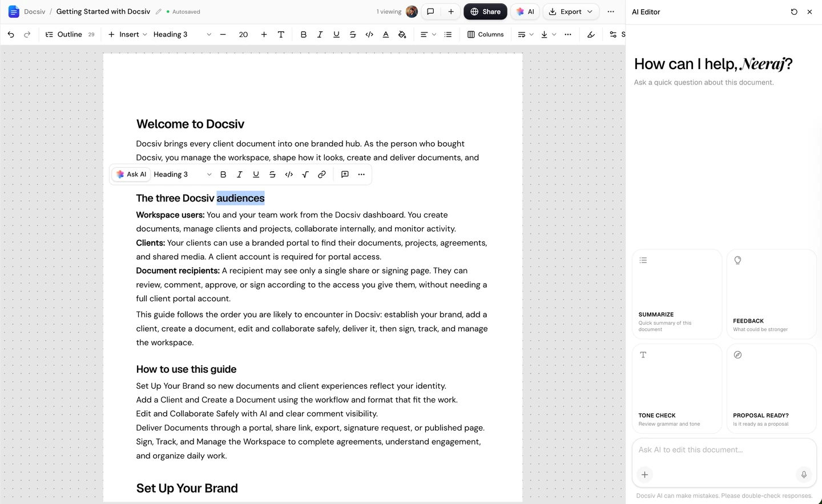The height and width of the screenshot is (504, 822).
Task: Select the Feedback AI card
Action: pos(772,294)
